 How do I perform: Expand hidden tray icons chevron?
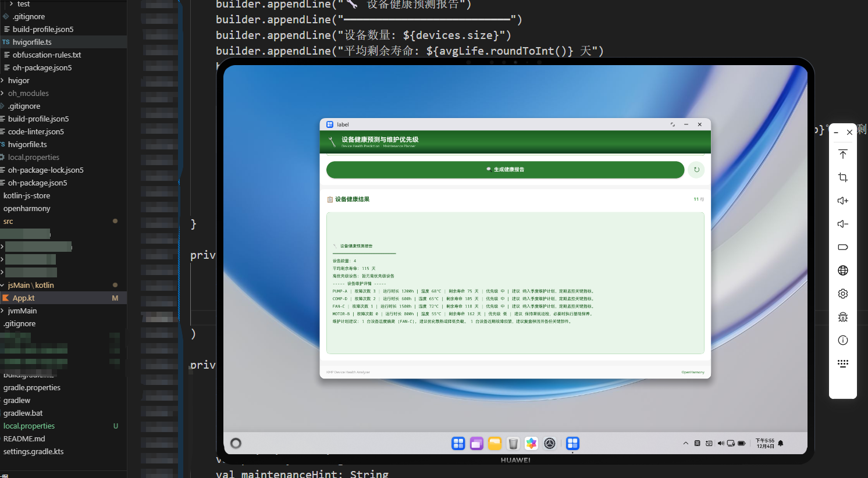[x=686, y=443]
